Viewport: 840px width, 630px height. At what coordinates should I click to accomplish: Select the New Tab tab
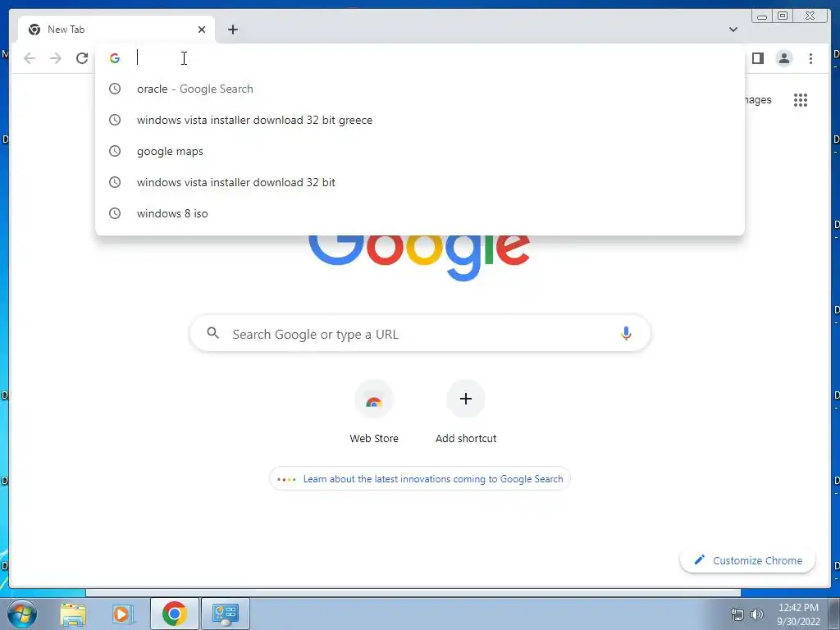coord(116,30)
